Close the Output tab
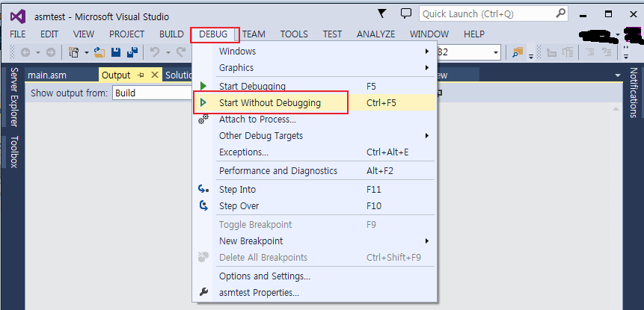The image size is (644, 310). pos(154,75)
